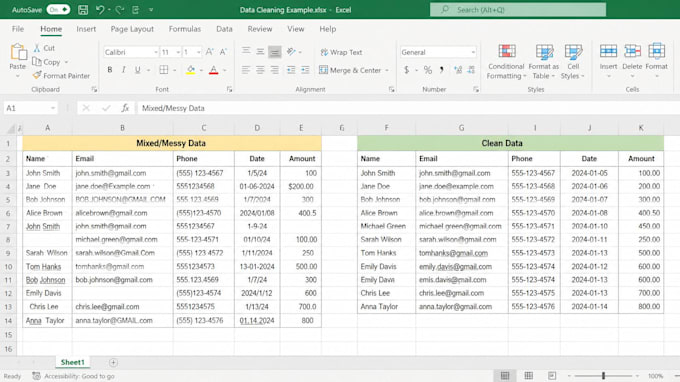
Task: Click the Insert cells button
Action: (608, 60)
